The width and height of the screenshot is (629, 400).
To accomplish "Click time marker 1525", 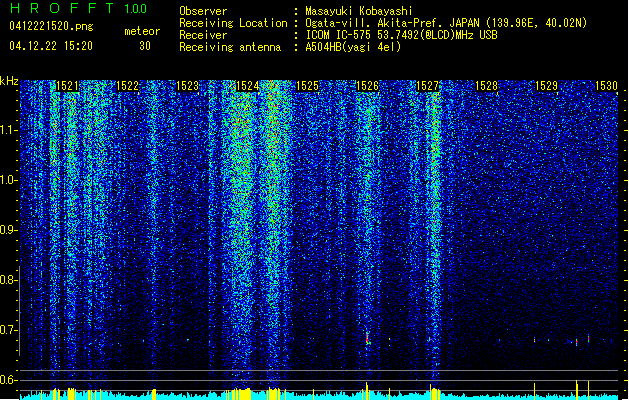I will (307, 86).
